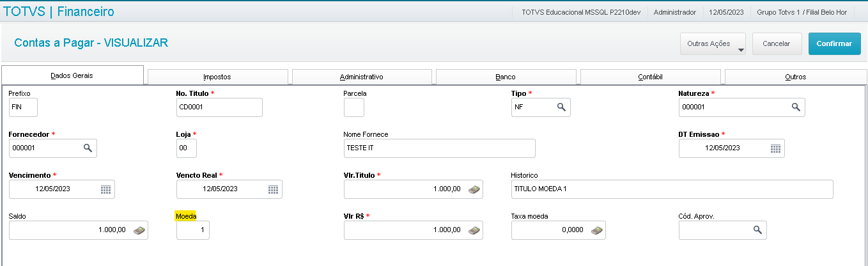The height and width of the screenshot is (266, 868).
Task: Click the Vlr R$ money icon
Action: pos(474,230)
